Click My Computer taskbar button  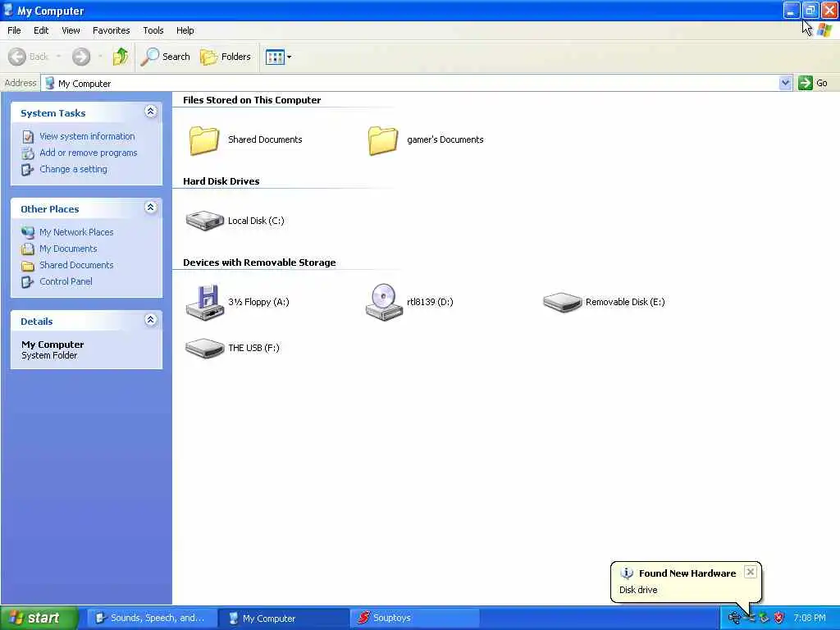click(x=284, y=619)
